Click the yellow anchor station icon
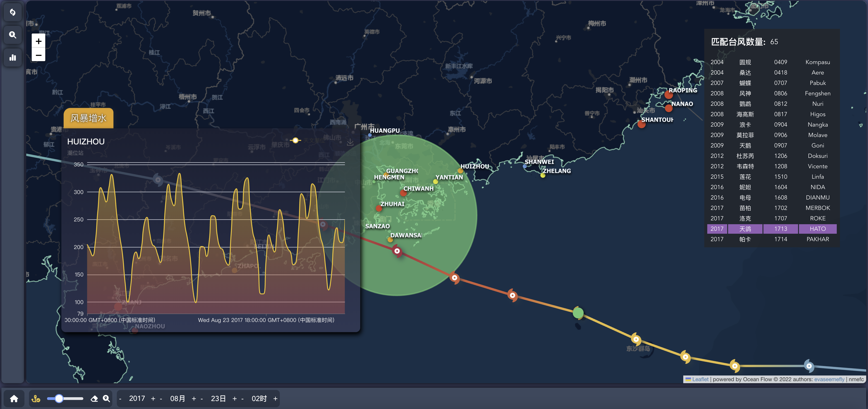The image size is (868, 409). coord(36,399)
